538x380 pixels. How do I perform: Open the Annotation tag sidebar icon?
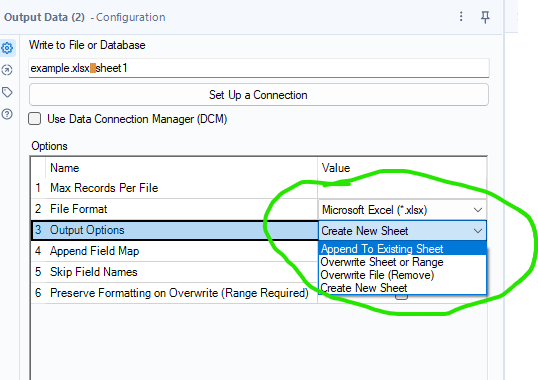7,92
